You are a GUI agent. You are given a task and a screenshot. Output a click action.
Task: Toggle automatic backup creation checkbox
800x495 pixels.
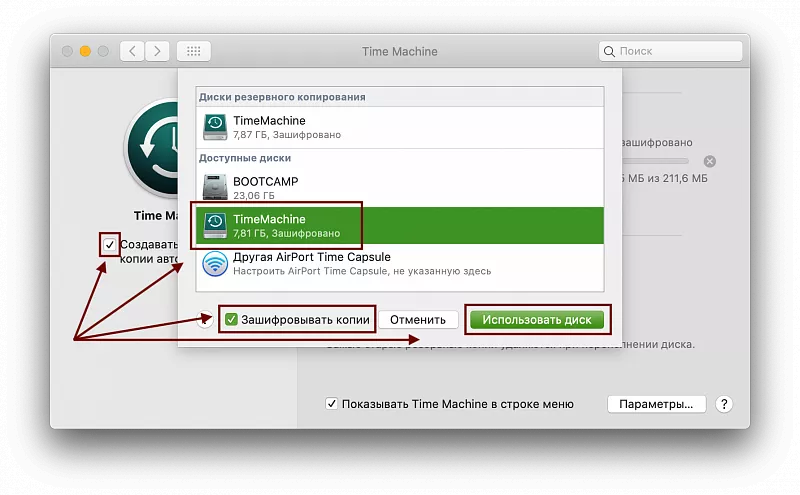110,245
